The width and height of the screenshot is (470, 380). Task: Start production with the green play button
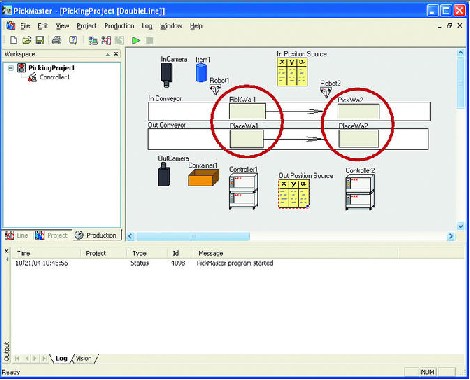pos(136,40)
